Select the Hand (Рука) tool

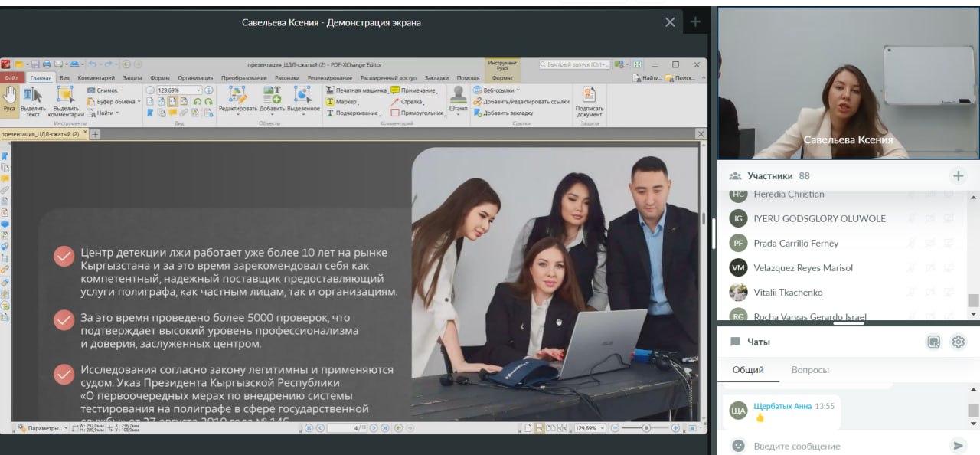click(9, 98)
